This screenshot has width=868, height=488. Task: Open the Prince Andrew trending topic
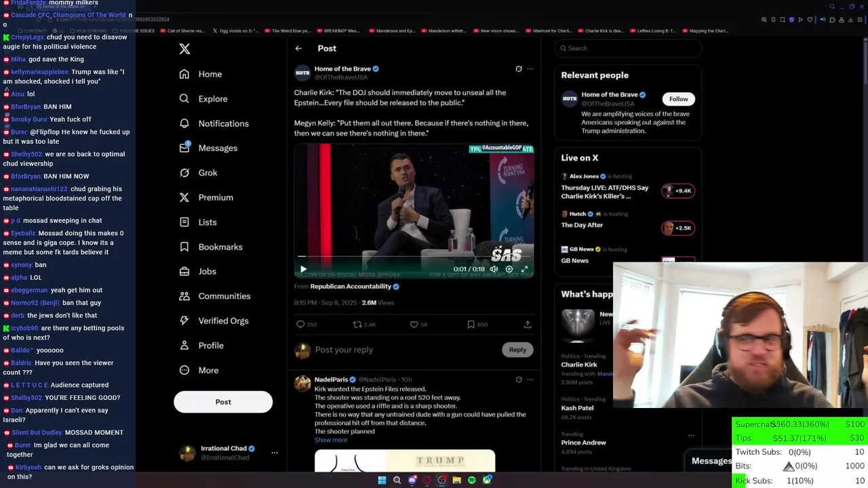coord(583,443)
